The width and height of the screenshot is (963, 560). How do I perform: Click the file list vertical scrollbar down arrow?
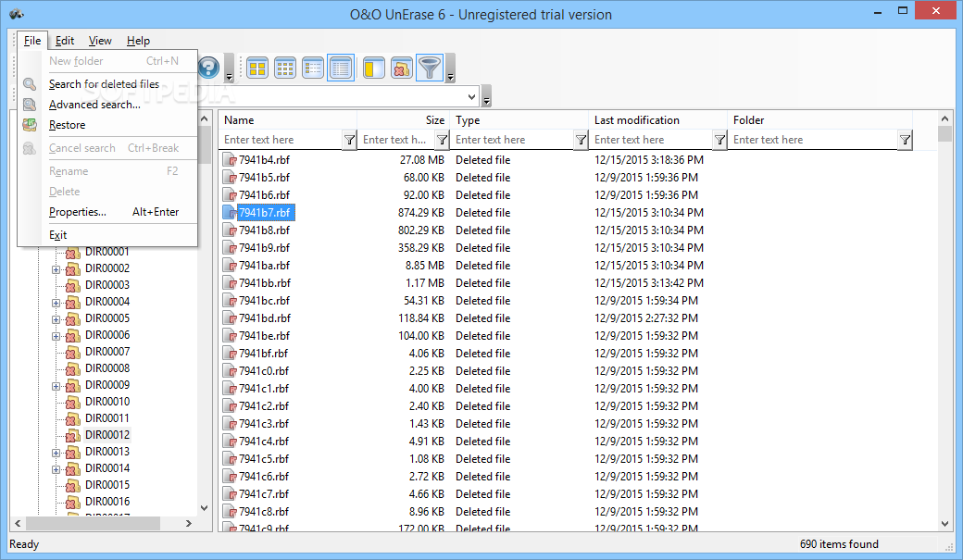click(945, 524)
